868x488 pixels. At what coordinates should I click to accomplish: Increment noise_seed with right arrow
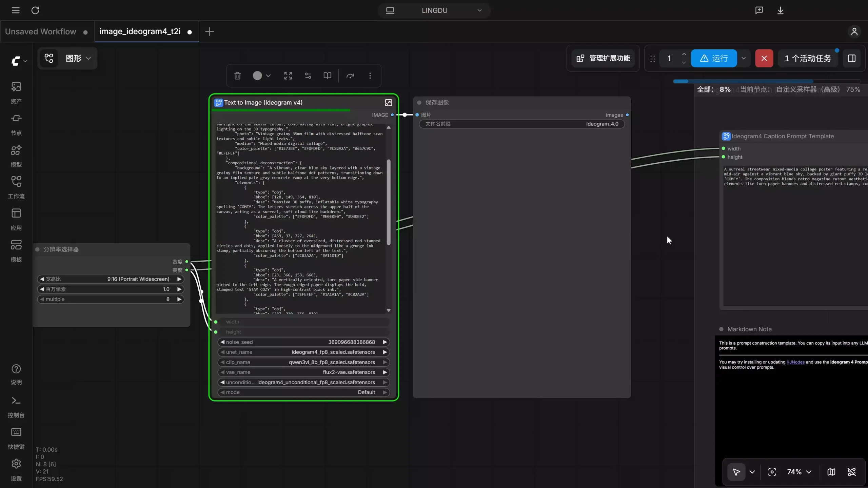click(x=385, y=342)
